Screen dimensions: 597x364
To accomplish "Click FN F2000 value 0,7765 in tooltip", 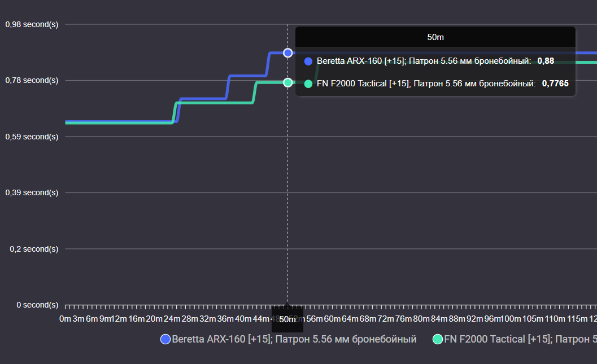I will coord(555,84).
